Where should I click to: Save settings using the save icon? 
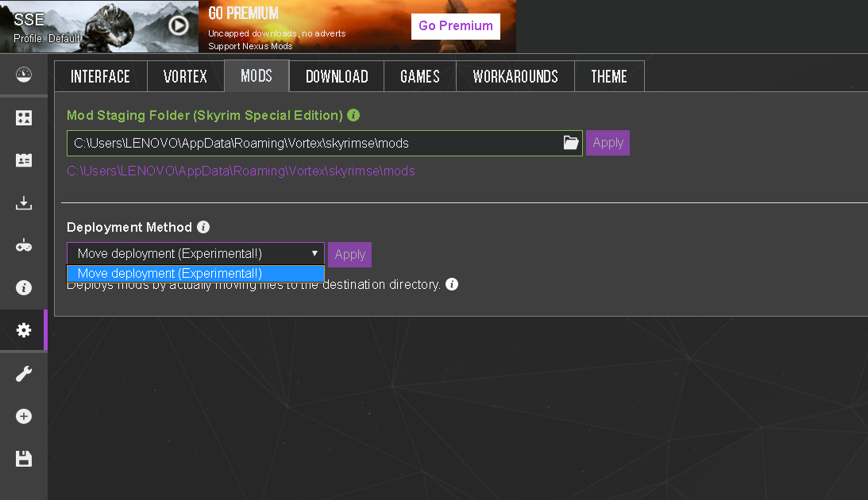(x=24, y=459)
